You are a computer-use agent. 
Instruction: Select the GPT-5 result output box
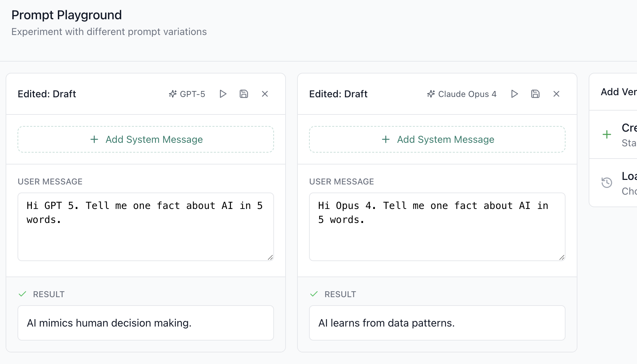click(146, 323)
